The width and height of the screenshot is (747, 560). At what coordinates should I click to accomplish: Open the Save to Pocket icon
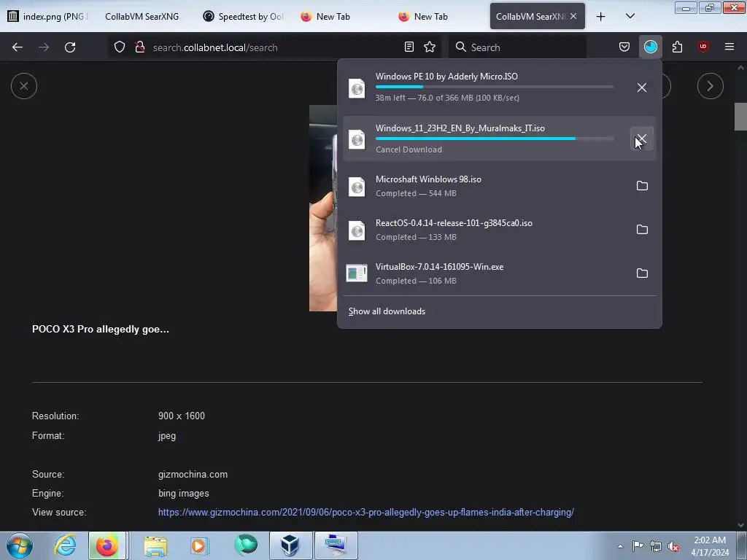coord(624,47)
